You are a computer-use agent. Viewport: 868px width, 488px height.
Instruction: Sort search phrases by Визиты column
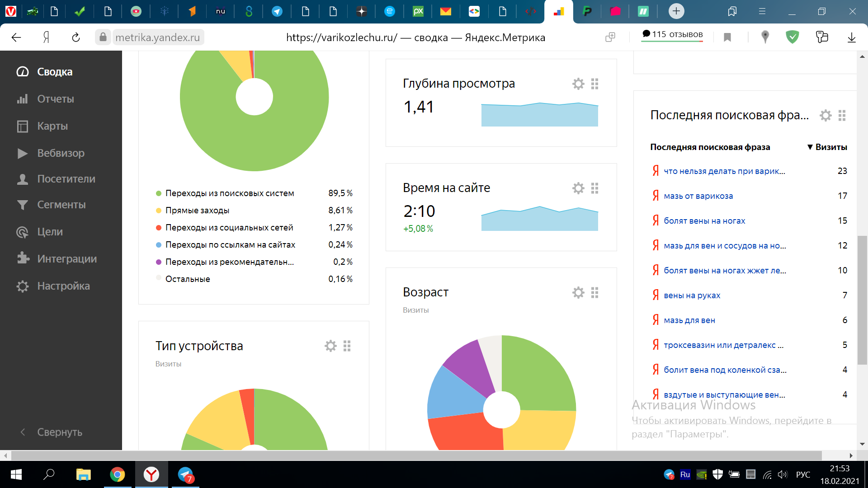827,147
